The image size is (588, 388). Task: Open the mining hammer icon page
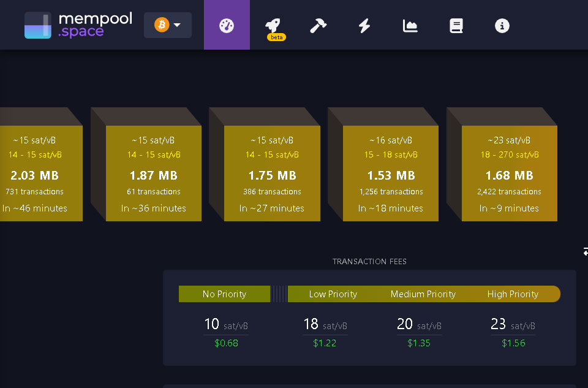click(x=318, y=26)
